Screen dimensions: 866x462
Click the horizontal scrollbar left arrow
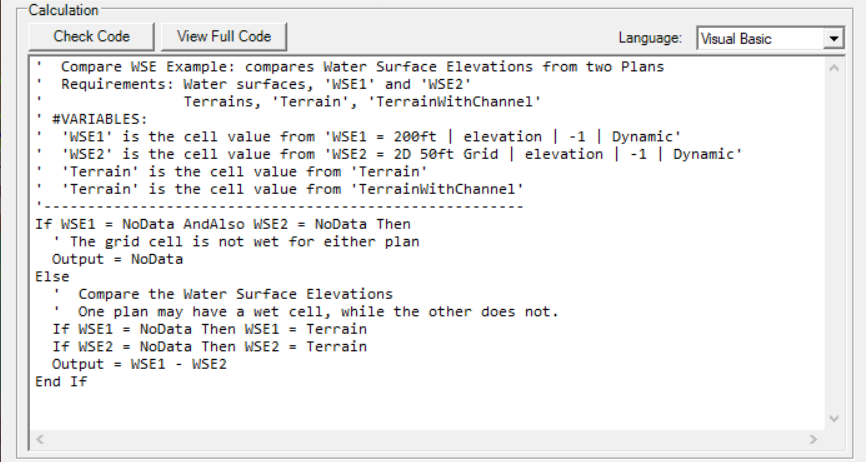[x=41, y=438]
